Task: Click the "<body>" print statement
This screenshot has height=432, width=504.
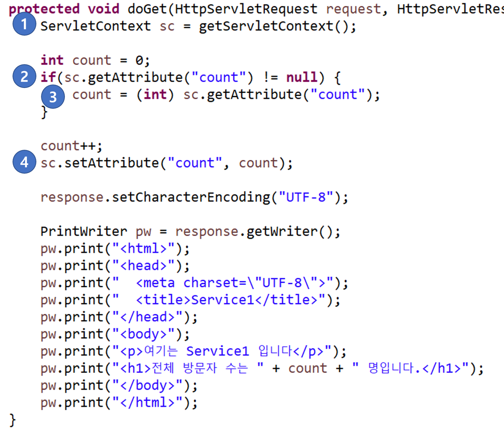Action: (x=115, y=335)
